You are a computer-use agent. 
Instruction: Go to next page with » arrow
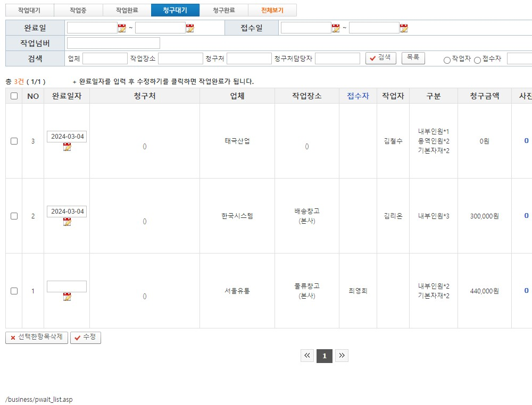[342, 356]
